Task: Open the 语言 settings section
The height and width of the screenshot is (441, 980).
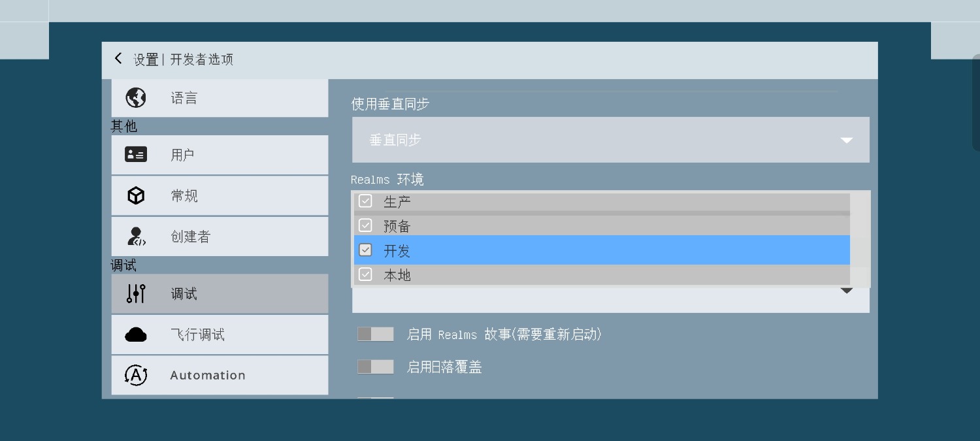Action: point(220,98)
